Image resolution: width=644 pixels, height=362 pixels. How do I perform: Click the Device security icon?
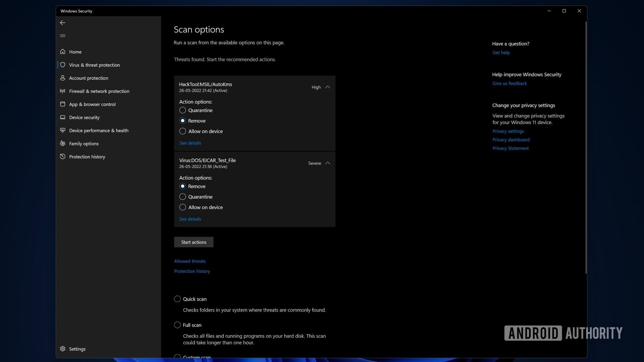click(x=62, y=117)
